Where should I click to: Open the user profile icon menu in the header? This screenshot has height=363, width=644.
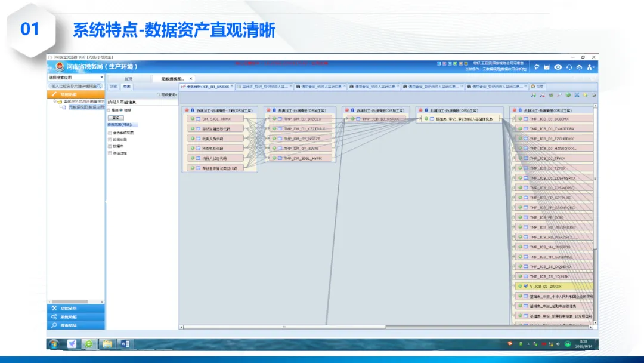pos(590,67)
